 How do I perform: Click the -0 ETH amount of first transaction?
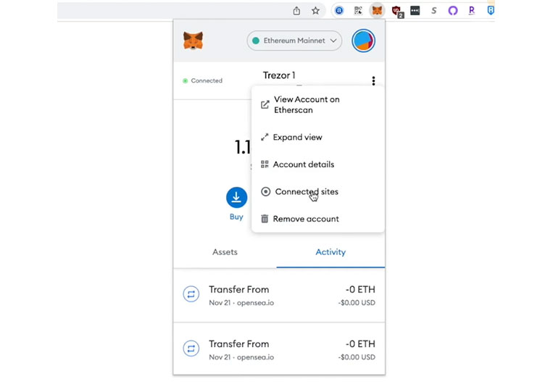pos(360,289)
